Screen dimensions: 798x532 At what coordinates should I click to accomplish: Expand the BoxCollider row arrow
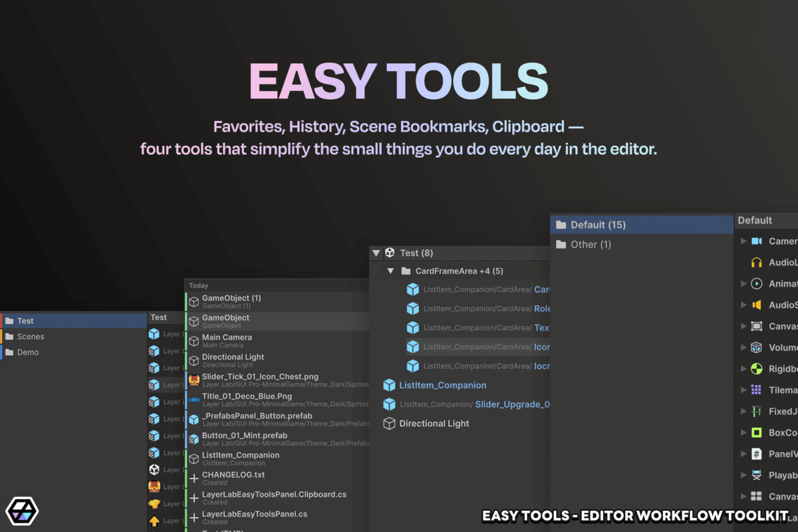coord(743,432)
